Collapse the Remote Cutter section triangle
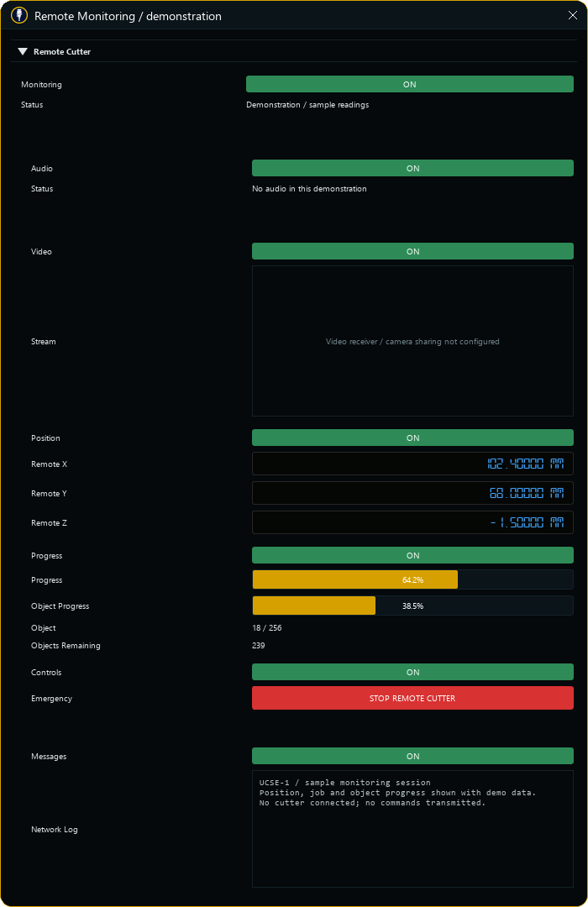 pyautogui.click(x=23, y=51)
